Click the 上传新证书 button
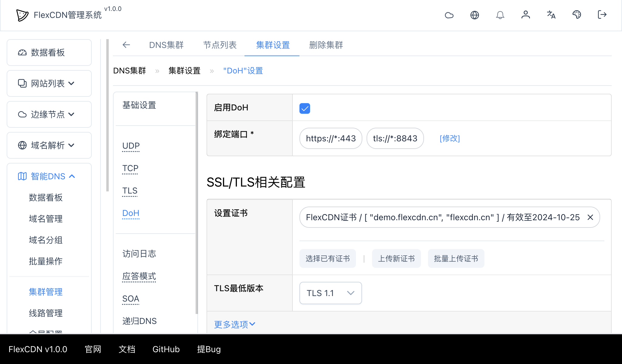 click(396, 258)
